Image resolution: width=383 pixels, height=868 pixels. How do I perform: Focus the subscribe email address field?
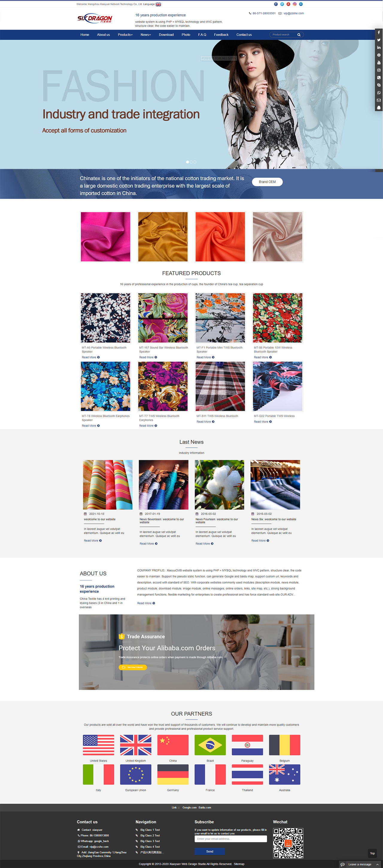point(230,839)
